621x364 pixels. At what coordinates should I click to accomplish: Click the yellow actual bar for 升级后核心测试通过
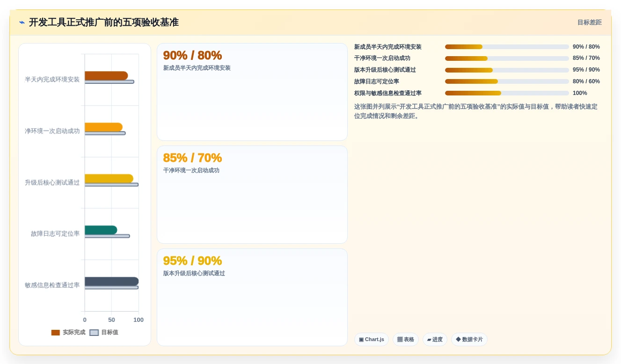[x=109, y=179]
